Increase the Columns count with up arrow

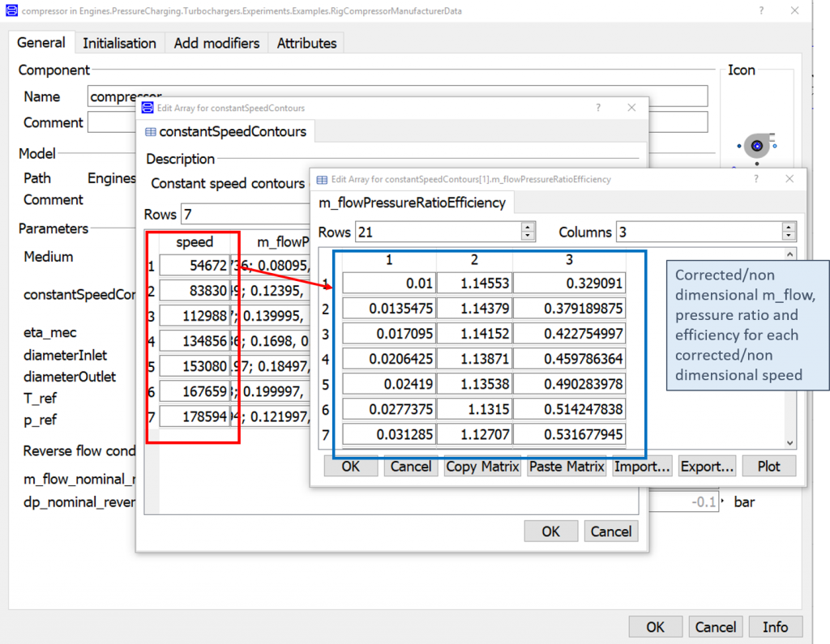point(789,227)
